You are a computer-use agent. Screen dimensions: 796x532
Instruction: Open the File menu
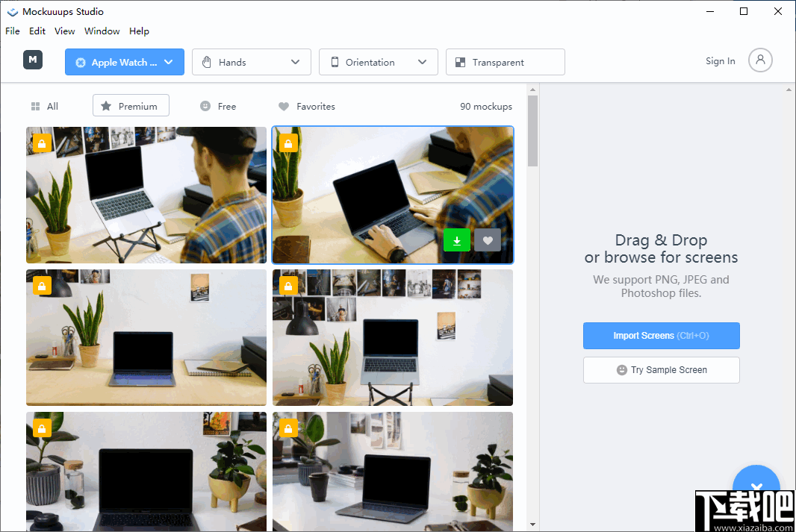pos(12,31)
